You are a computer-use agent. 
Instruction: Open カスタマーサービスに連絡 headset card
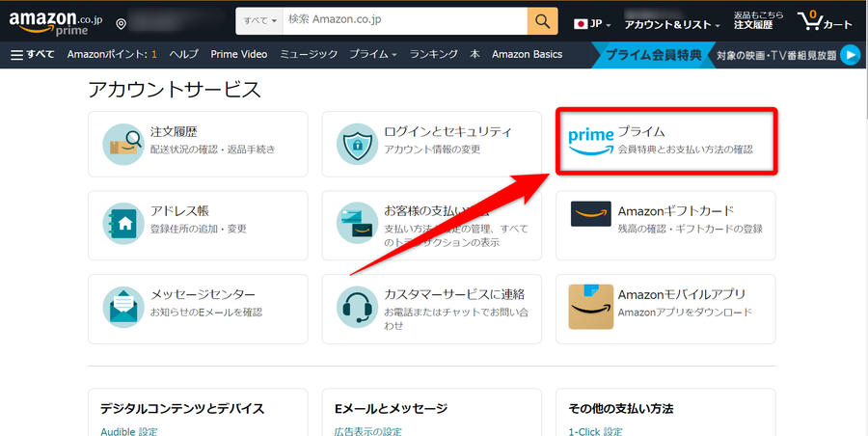tap(431, 309)
